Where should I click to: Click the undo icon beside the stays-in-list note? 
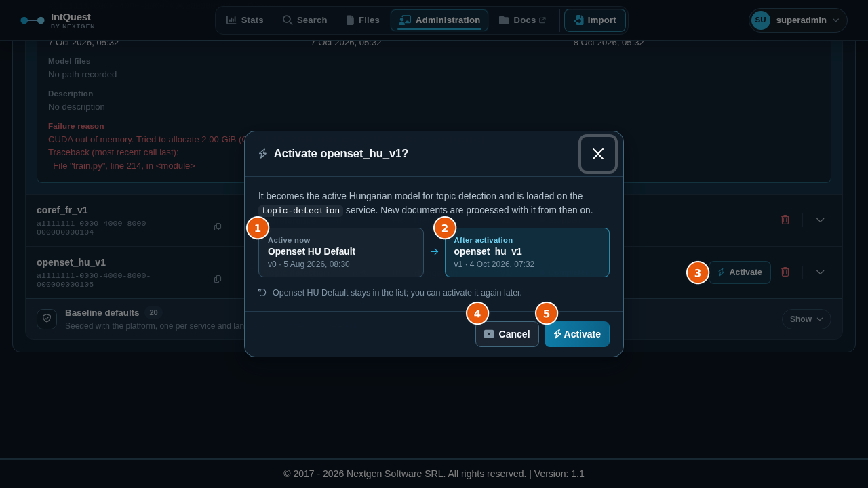coord(262,292)
